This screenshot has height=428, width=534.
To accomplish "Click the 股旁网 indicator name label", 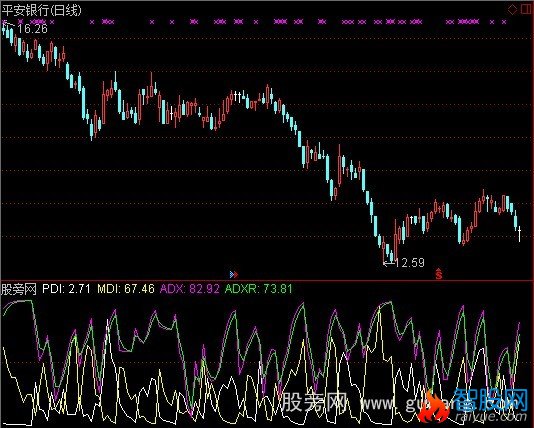I will pos(19,289).
